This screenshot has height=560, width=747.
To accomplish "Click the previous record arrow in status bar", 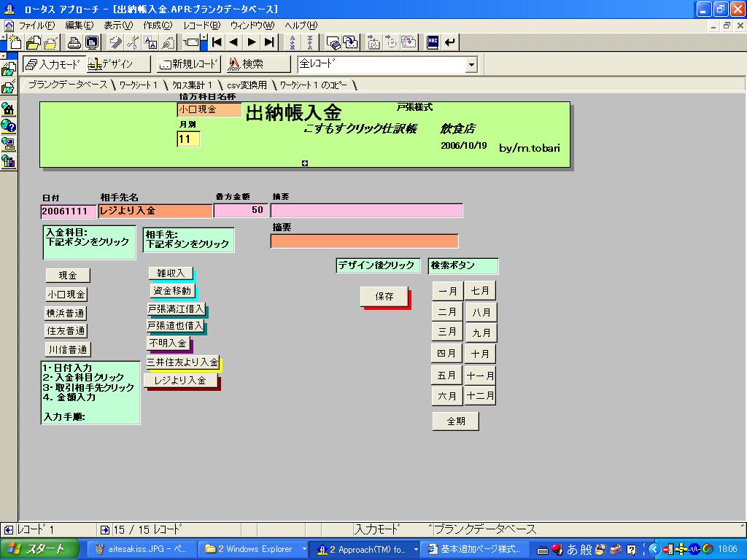I will [9, 529].
